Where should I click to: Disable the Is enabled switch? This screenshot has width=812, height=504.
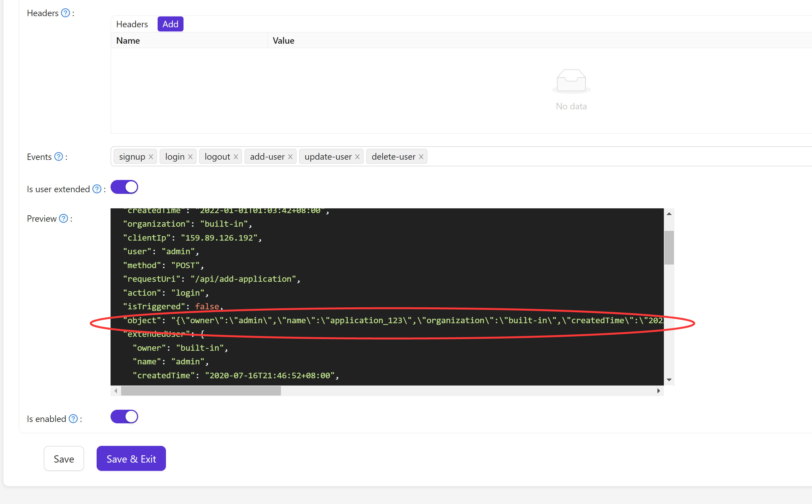tap(124, 416)
